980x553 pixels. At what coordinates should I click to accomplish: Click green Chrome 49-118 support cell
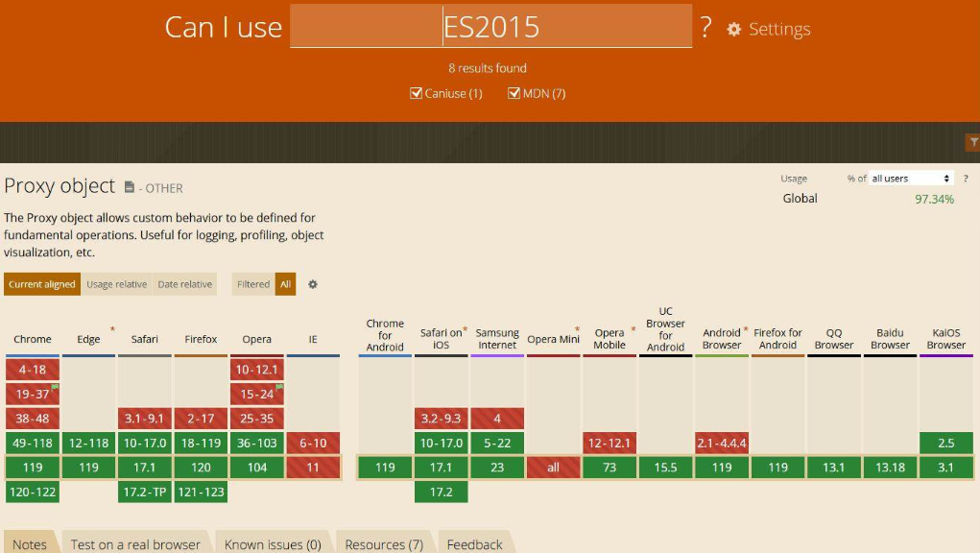coord(33,443)
